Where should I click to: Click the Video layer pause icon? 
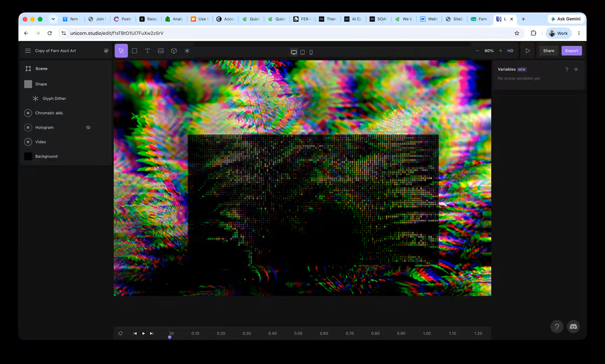(x=28, y=142)
